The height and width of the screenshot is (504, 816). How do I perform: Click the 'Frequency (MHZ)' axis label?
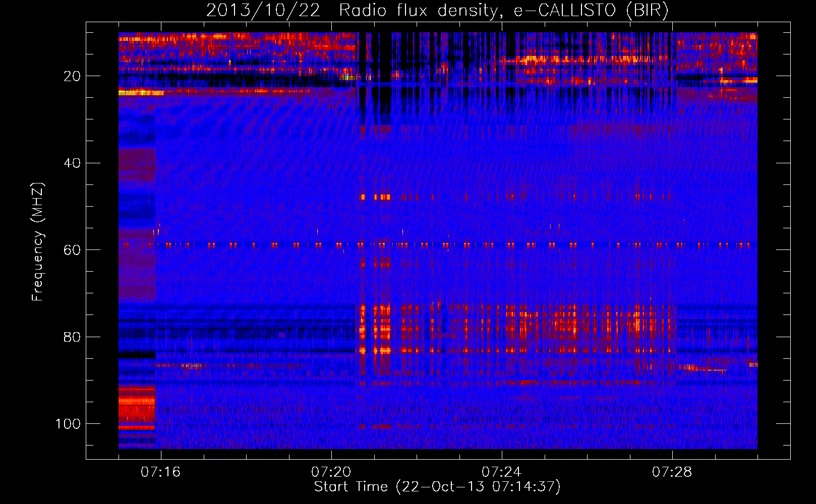tap(38, 242)
